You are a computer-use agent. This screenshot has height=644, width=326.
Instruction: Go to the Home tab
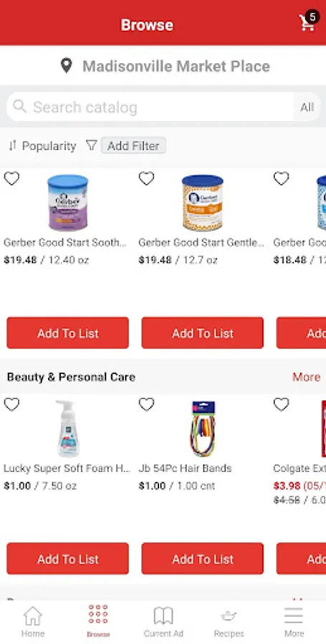(x=33, y=621)
